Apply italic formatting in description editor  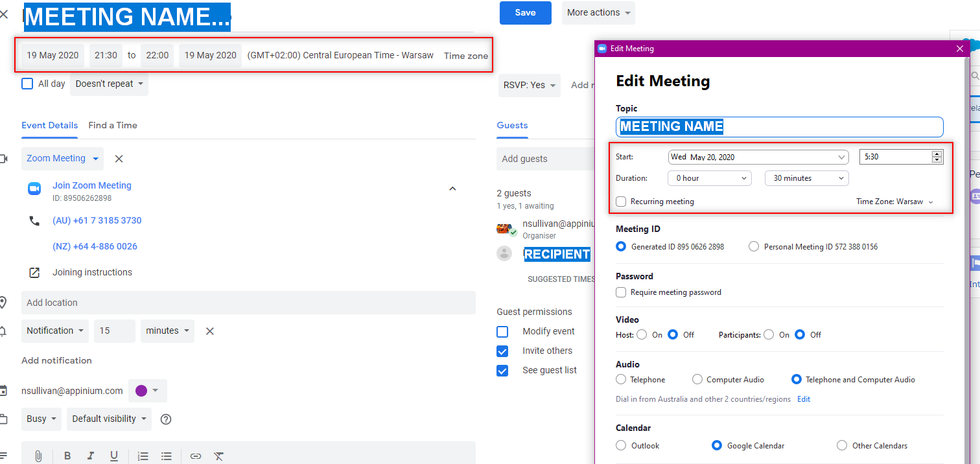pos(91,456)
